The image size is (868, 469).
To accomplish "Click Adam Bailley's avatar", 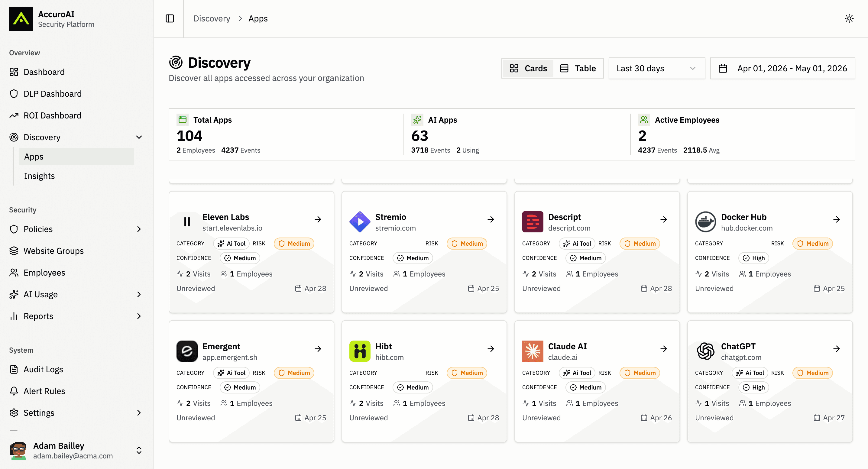I will pyautogui.click(x=18, y=451).
